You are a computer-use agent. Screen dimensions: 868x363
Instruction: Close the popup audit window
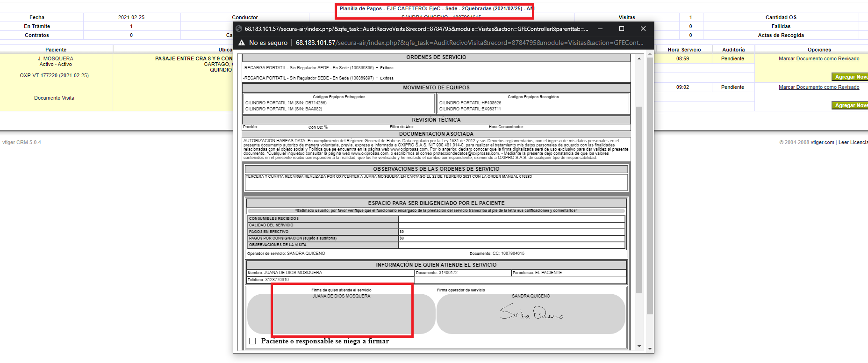point(643,29)
